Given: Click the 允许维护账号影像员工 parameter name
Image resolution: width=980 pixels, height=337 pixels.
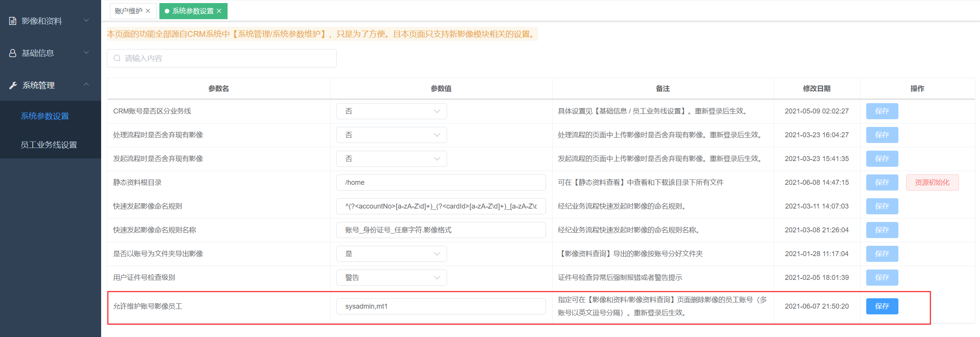Looking at the screenshot, I should pyautogui.click(x=147, y=306).
